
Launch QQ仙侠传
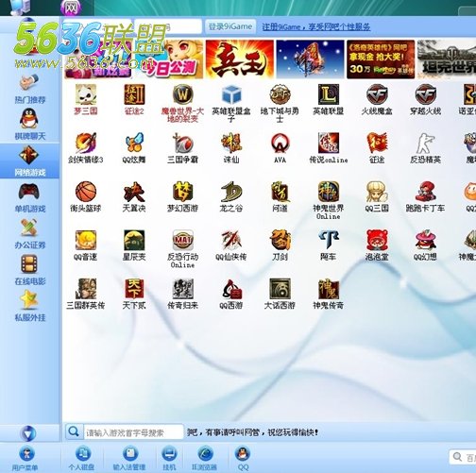[x=231, y=245]
